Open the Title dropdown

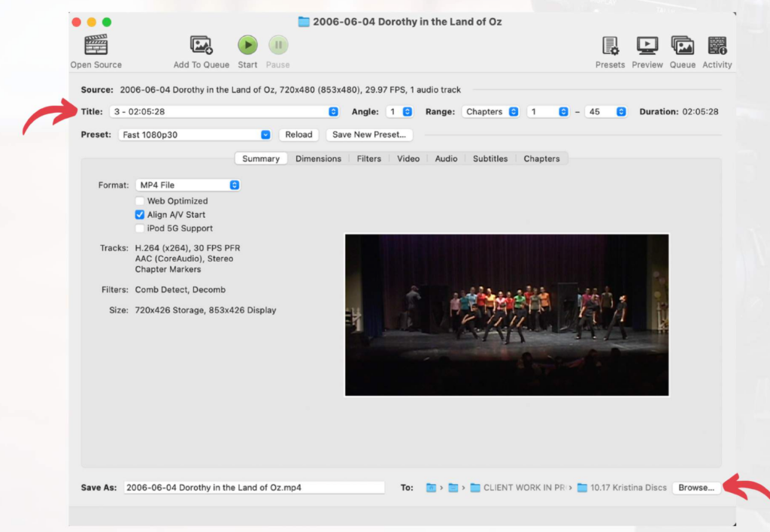tap(332, 110)
